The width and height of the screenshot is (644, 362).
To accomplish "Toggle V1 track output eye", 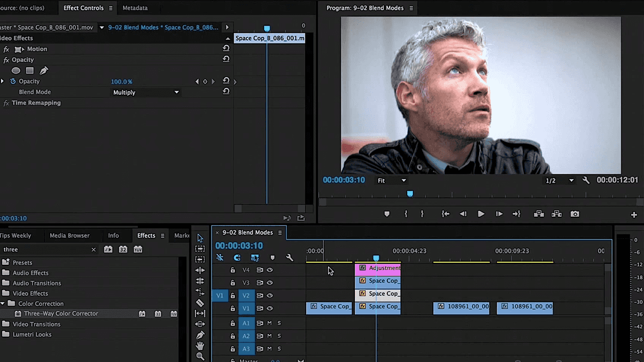I will coord(269,308).
